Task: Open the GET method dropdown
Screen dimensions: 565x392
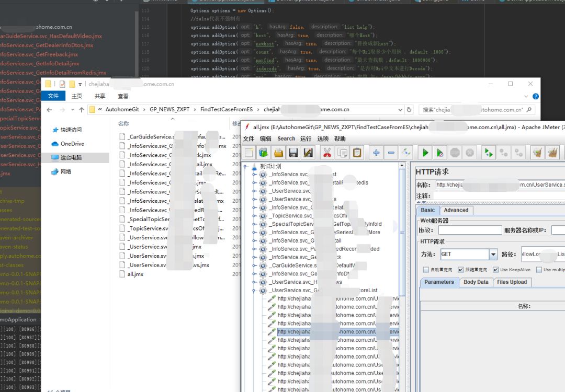Action: pyautogui.click(x=493, y=255)
